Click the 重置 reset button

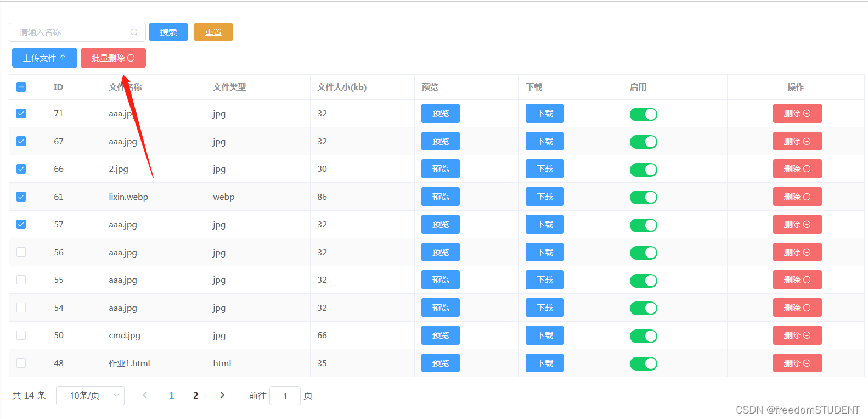coord(213,32)
